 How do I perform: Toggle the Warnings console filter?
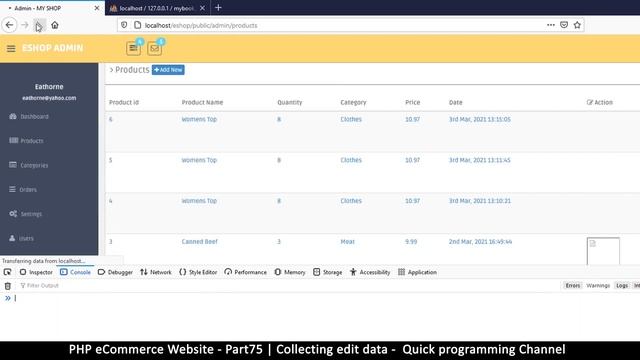coord(598,286)
